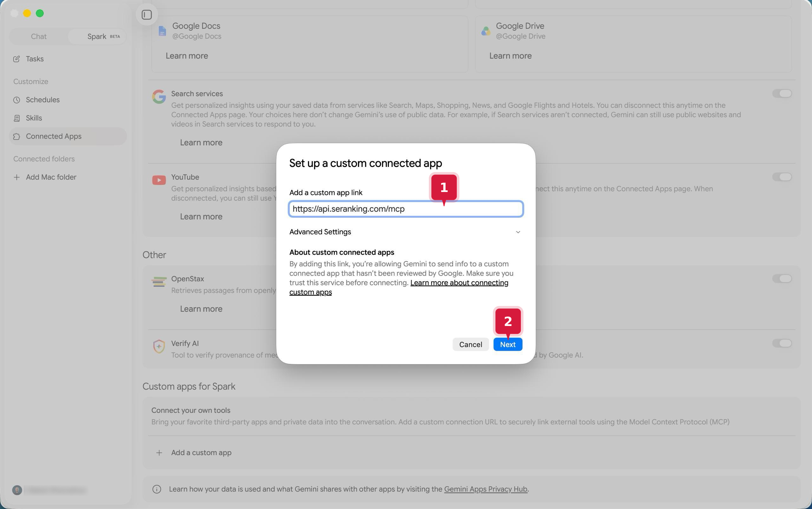Click the Tasks compose icon
This screenshot has height=509, width=812.
16,59
